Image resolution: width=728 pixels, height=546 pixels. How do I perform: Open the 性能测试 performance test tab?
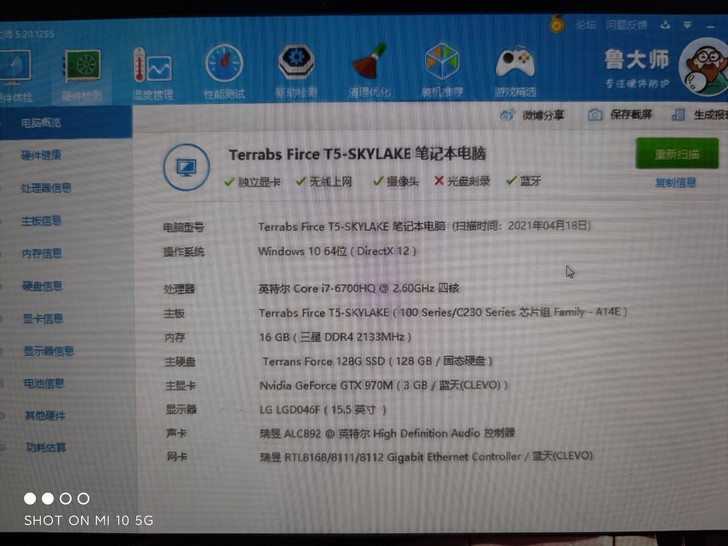(224, 73)
